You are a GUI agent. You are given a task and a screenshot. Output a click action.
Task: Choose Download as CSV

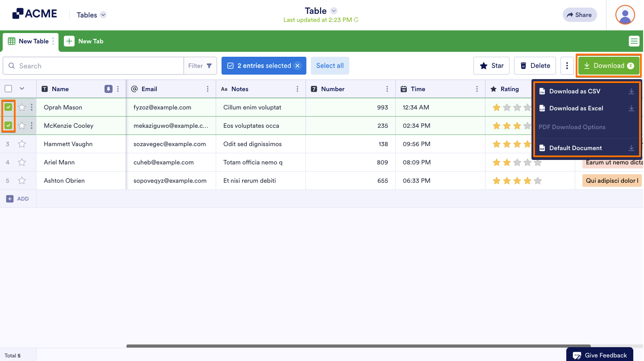point(586,91)
